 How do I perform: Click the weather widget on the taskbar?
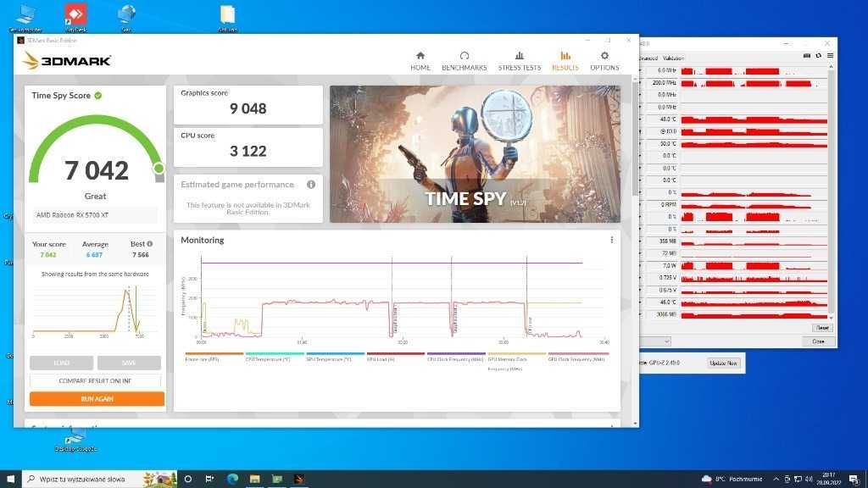[x=732, y=480]
